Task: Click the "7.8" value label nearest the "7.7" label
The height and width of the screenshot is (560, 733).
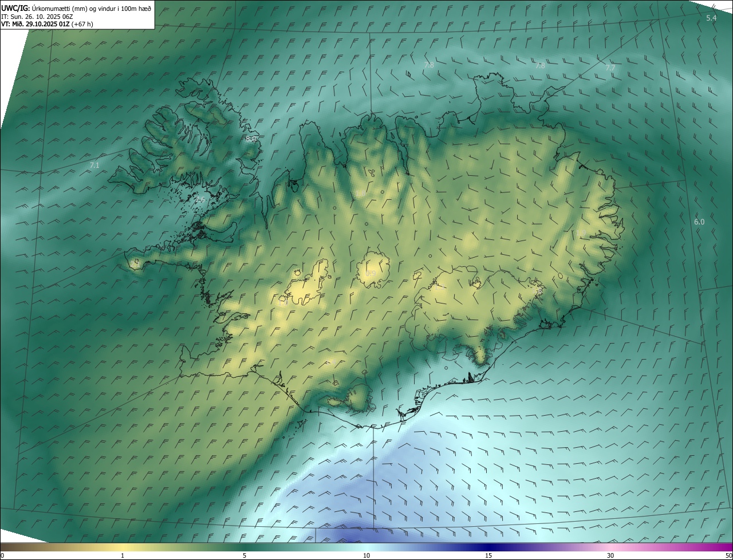Action: pyautogui.click(x=540, y=66)
